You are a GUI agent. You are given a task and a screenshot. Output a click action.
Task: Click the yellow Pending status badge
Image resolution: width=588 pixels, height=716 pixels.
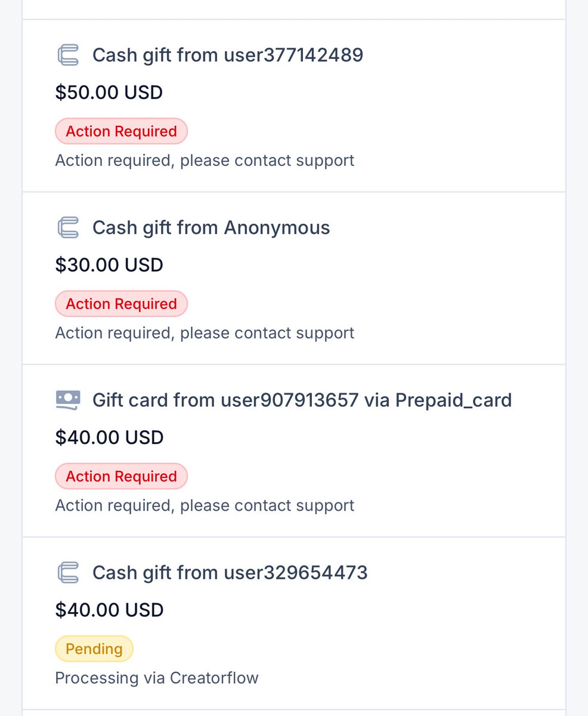(x=94, y=649)
